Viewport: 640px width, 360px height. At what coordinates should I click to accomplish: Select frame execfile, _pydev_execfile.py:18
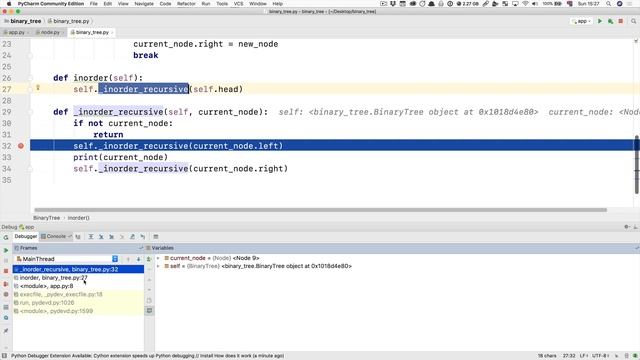78,294
